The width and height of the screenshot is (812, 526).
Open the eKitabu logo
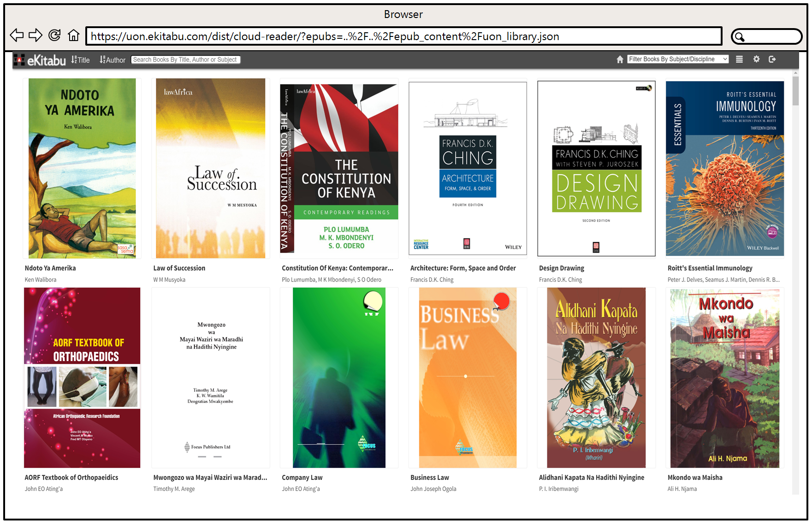40,60
